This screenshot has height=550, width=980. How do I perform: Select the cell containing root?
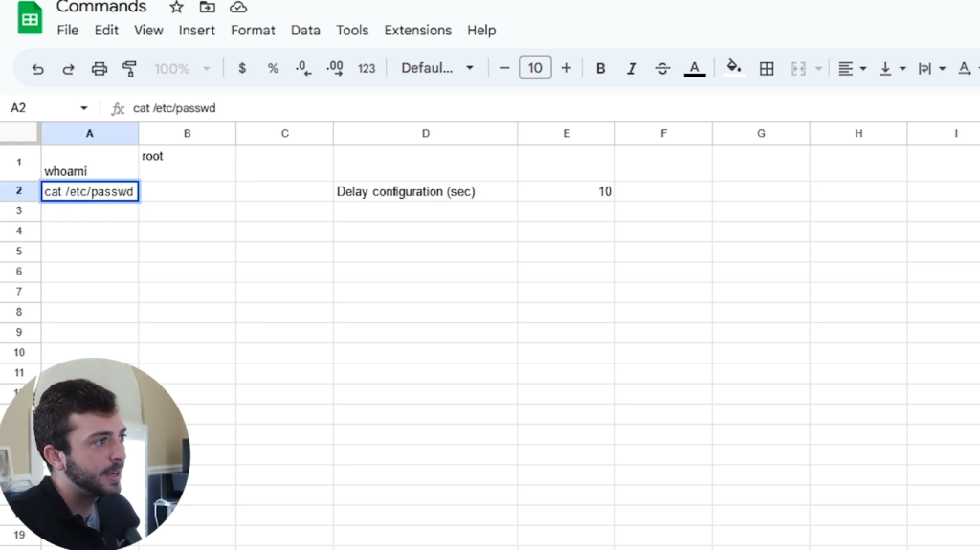[x=187, y=164]
